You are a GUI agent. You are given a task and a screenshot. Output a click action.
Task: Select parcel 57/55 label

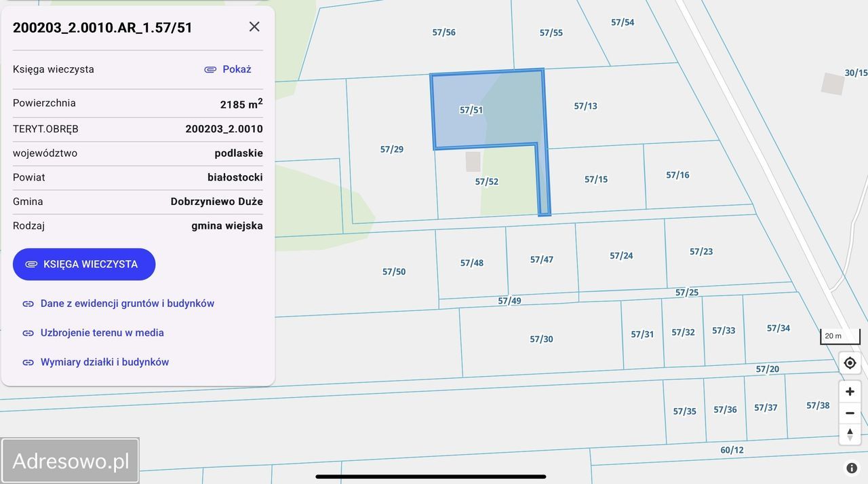pos(551,33)
